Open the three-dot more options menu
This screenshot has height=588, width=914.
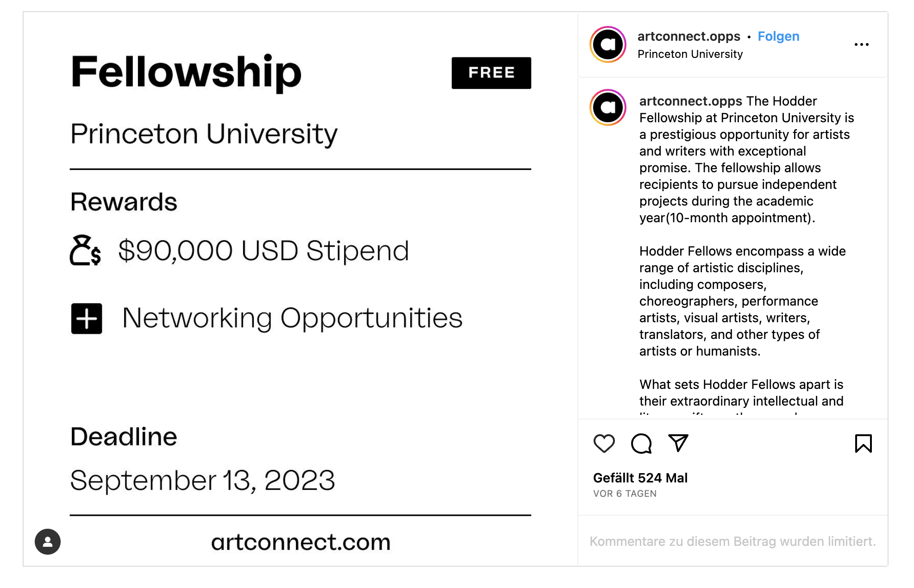[861, 44]
